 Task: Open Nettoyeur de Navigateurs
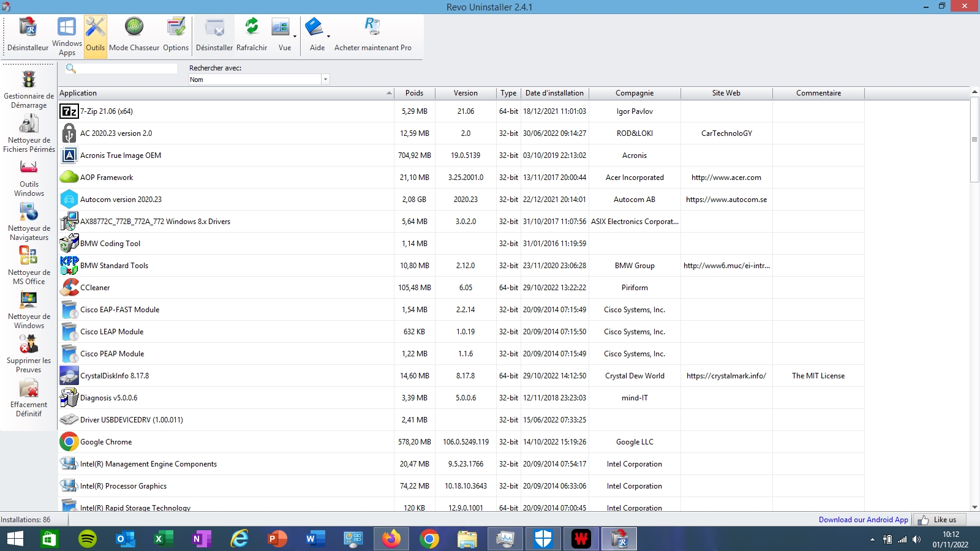(29, 222)
